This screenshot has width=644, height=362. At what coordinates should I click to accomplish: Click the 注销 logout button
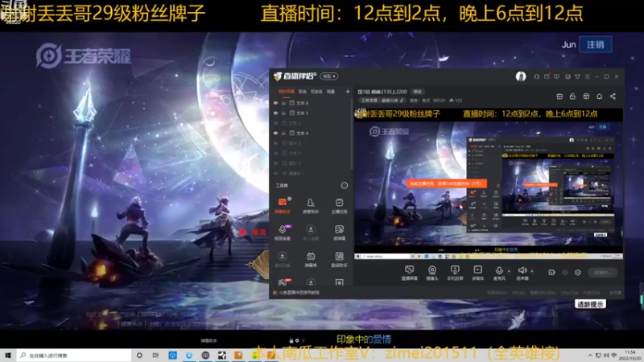point(595,44)
